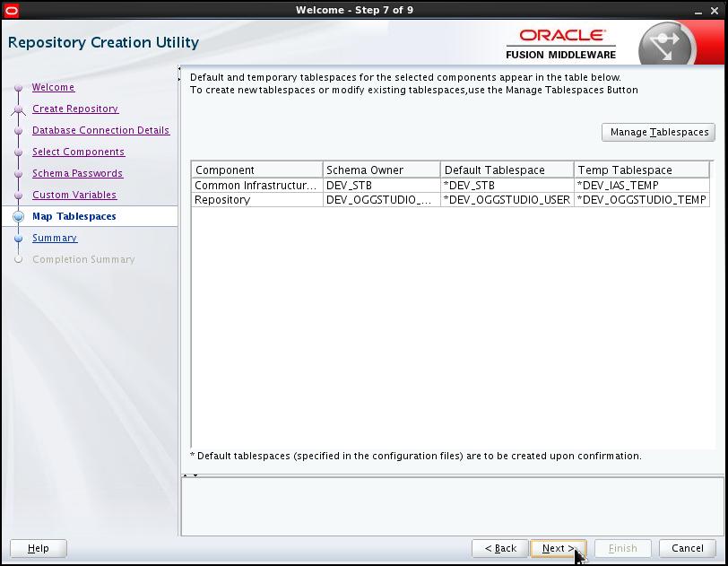Open Help for the Map Tablespaces screen

point(38,548)
